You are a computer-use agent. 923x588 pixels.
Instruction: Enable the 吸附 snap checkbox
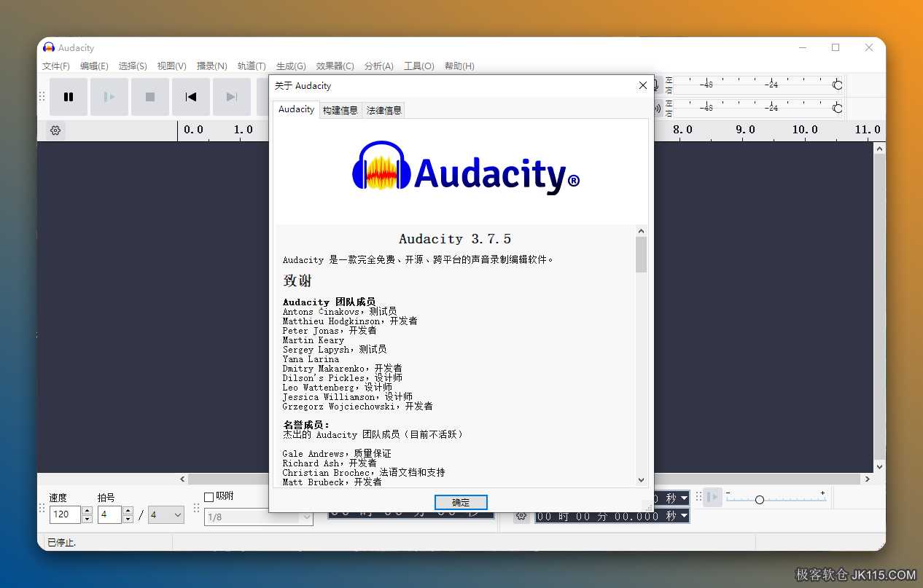(209, 497)
